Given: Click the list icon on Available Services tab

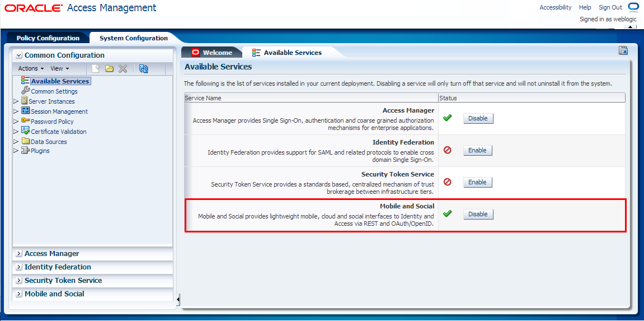Looking at the screenshot, I should point(256,52).
